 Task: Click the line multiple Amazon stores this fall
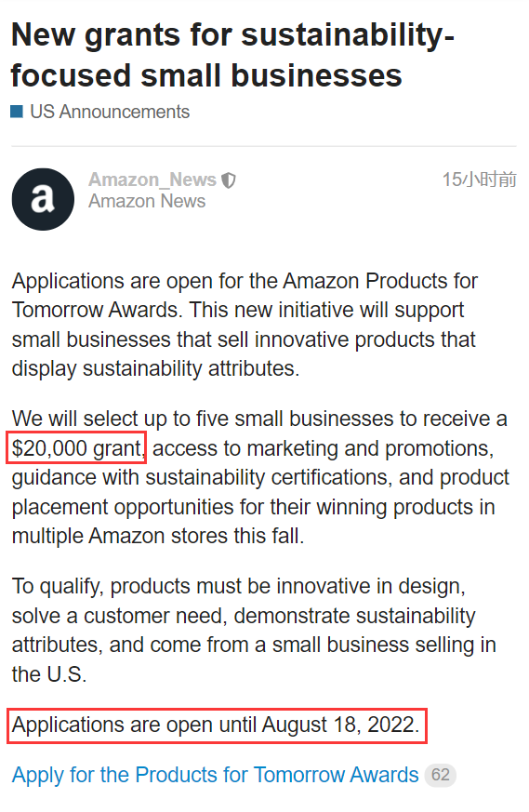pos(158,536)
